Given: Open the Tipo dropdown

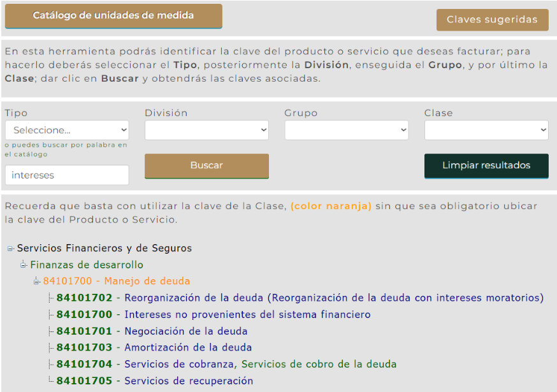Looking at the screenshot, I should [67, 130].
